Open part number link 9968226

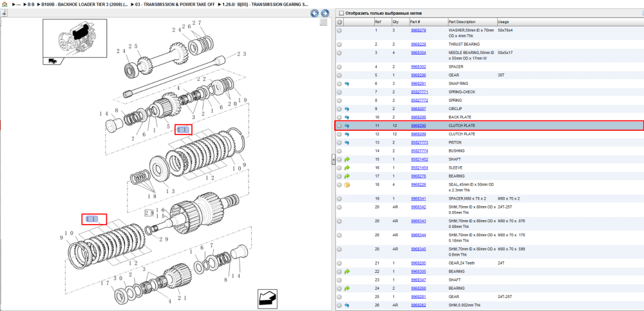click(419, 185)
